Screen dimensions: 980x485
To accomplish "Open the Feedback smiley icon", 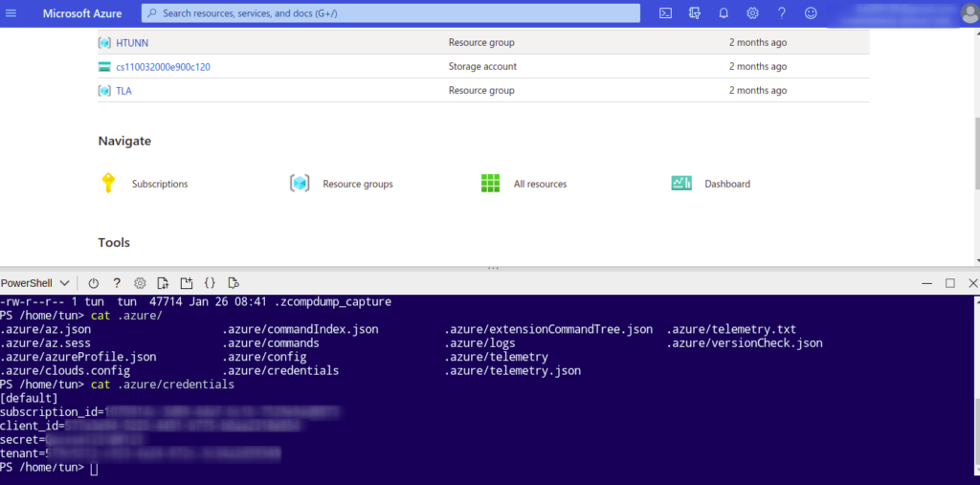I will click(811, 13).
